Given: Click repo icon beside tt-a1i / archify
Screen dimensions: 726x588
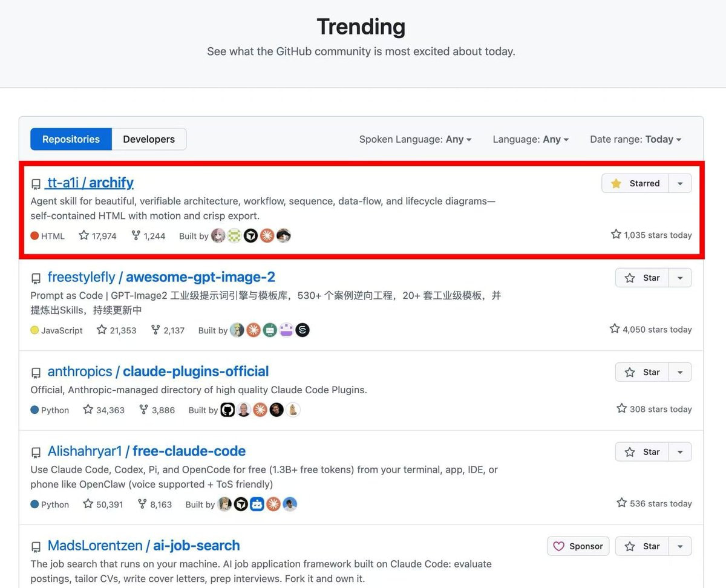Looking at the screenshot, I should [36, 184].
